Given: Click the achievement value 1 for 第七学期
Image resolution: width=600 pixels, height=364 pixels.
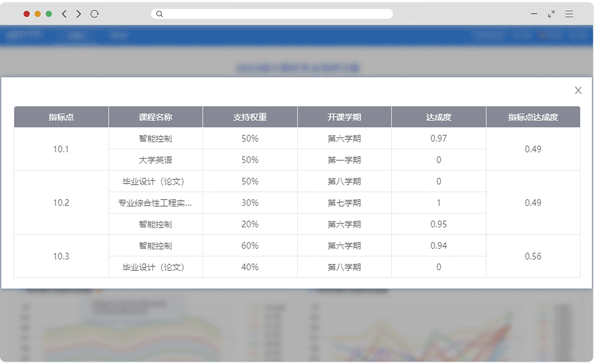Looking at the screenshot, I should click(x=439, y=203).
